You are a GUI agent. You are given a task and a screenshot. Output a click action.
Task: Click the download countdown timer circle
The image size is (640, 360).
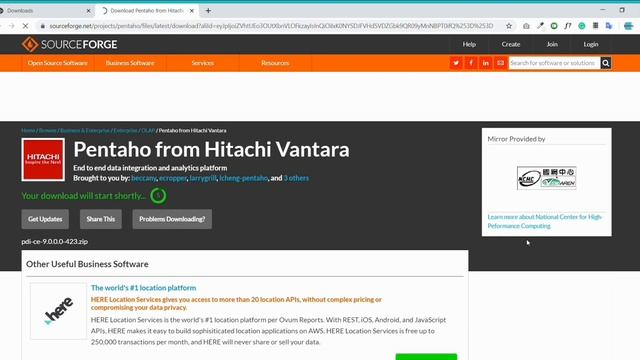click(158, 196)
